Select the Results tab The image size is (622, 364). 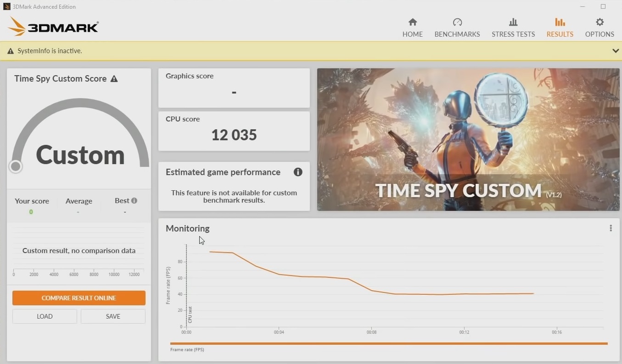pyautogui.click(x=560, y=28)
